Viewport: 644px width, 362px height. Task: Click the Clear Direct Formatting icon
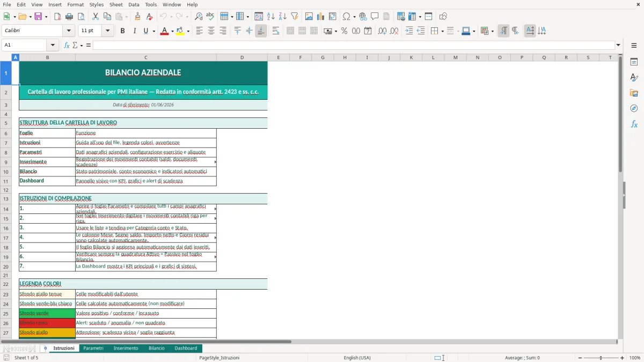pyautogui.click(x=149, y=17)
